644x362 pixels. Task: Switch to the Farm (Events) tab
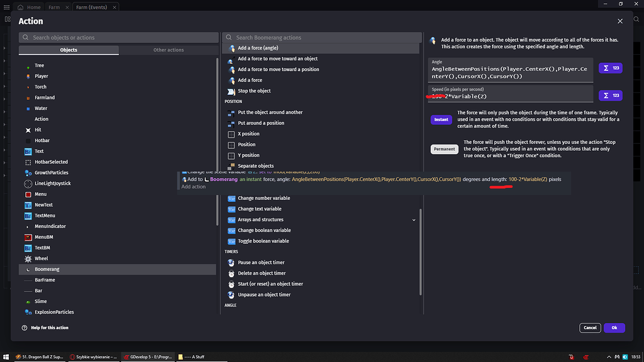click(x=91, y=8)
